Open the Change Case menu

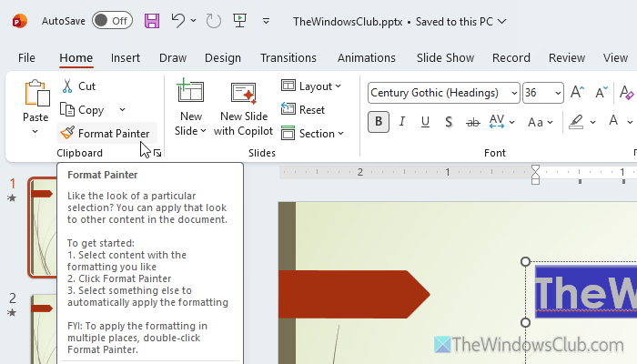(x=540, y=121)
